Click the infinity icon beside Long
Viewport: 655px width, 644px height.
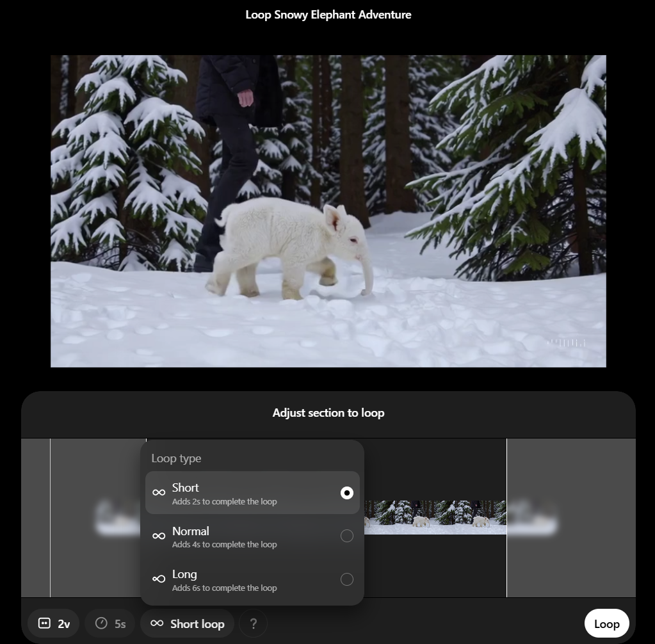159,579
